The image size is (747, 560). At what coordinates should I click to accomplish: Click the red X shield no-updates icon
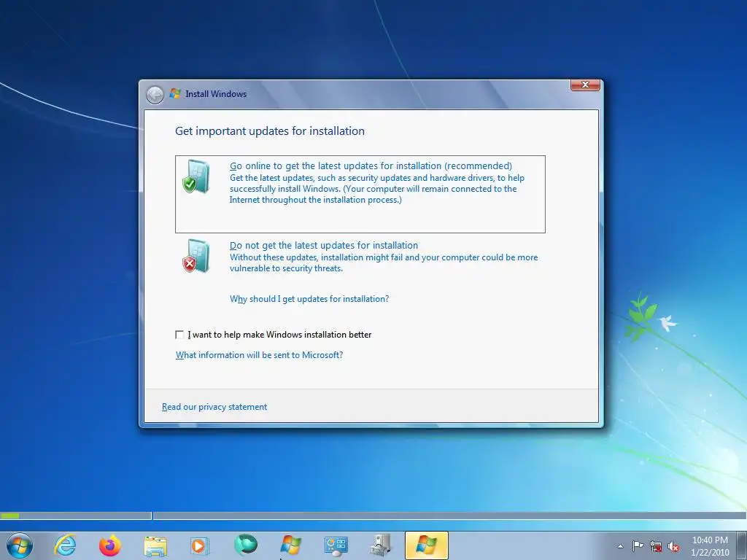pyautogui.click(x=196, y=256)
